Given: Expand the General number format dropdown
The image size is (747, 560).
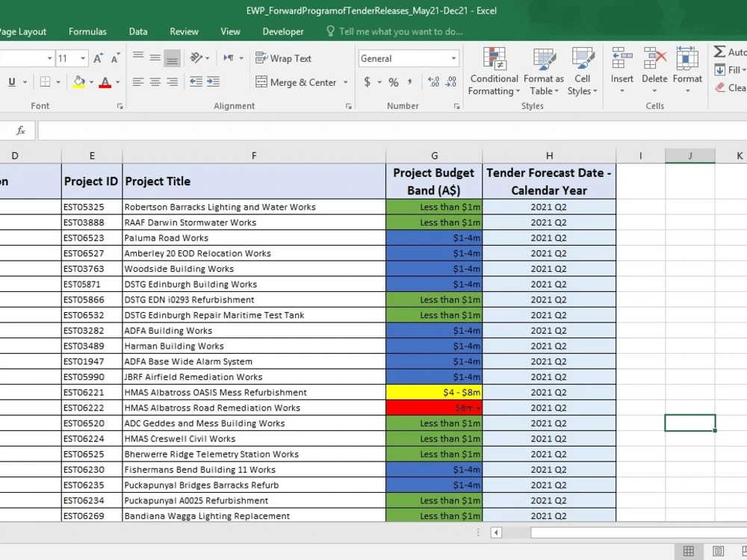Looking at the screenshot, I should coord(453,58).
